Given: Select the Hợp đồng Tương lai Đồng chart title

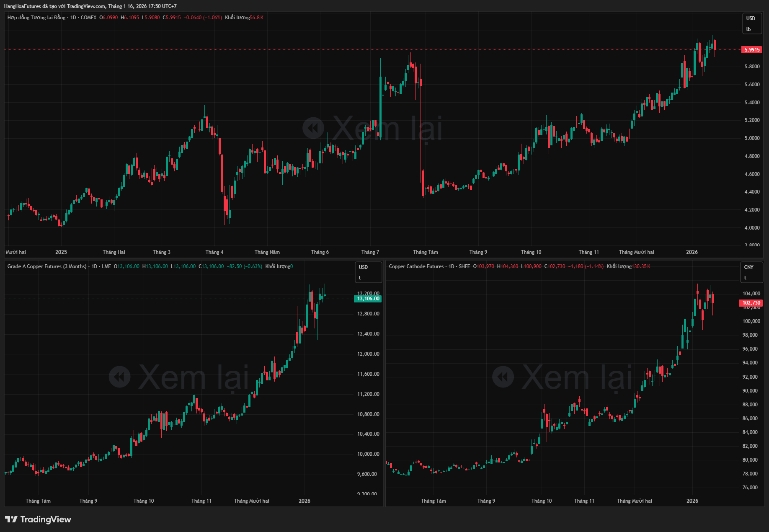Looking at the screenshot, I should pos(36,18).
